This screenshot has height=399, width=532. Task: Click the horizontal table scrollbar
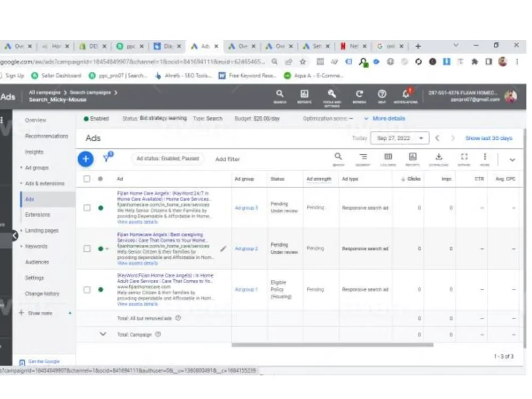[x=332, y=345]
